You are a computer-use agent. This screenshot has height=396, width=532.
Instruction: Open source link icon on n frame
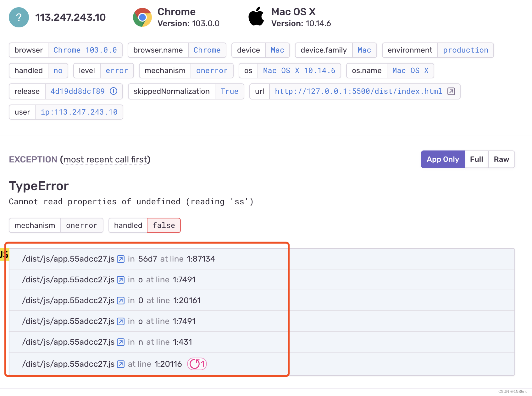point(121,342)
